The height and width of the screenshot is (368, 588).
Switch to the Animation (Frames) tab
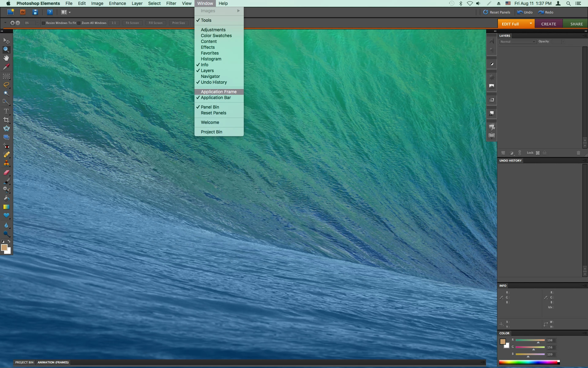tap(53, 362)
